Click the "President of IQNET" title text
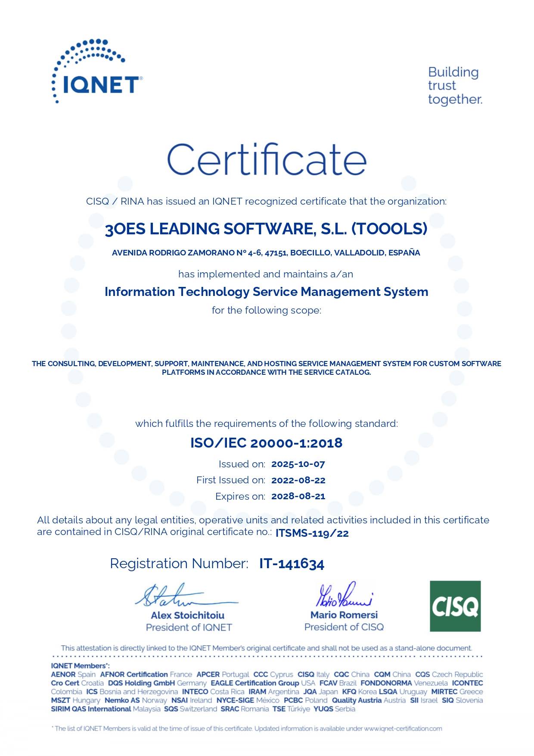The image size is (534, 756). coord(189,627)
